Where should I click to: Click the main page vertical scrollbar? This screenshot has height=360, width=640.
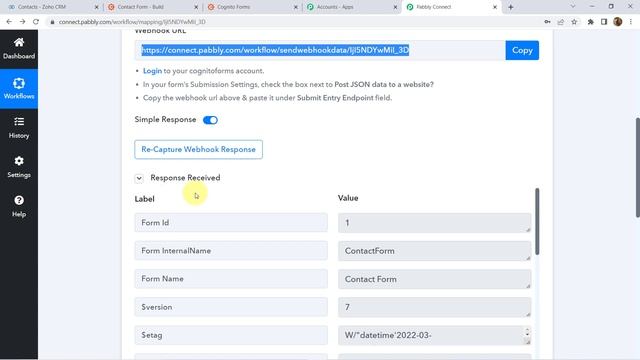click(x=637, y=167)
